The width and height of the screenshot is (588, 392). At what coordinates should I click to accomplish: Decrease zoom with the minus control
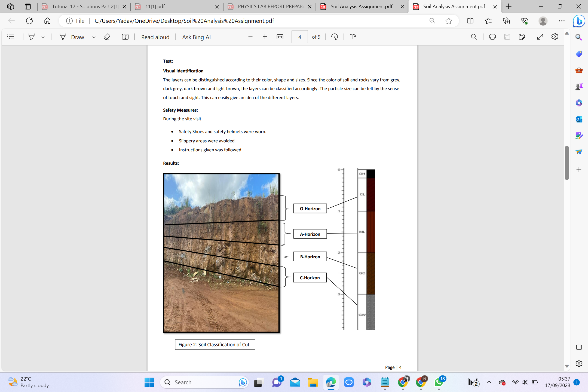[x=250, y=37]
